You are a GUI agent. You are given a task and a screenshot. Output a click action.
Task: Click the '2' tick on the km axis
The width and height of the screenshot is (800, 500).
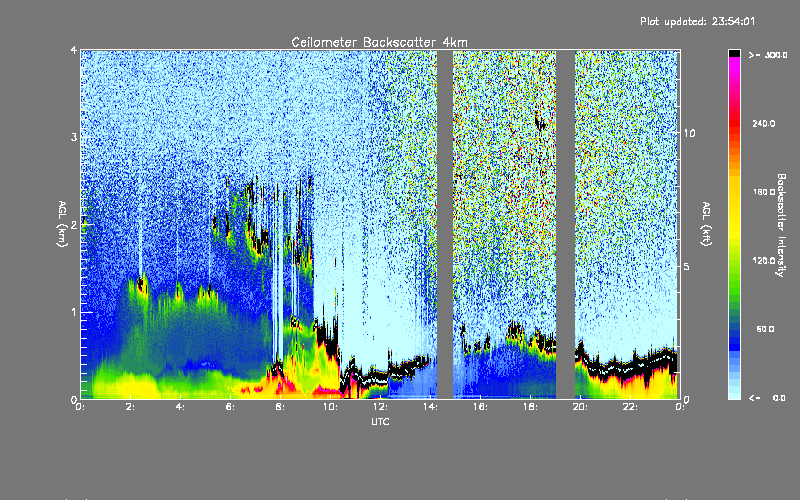[x=73, y=224]
